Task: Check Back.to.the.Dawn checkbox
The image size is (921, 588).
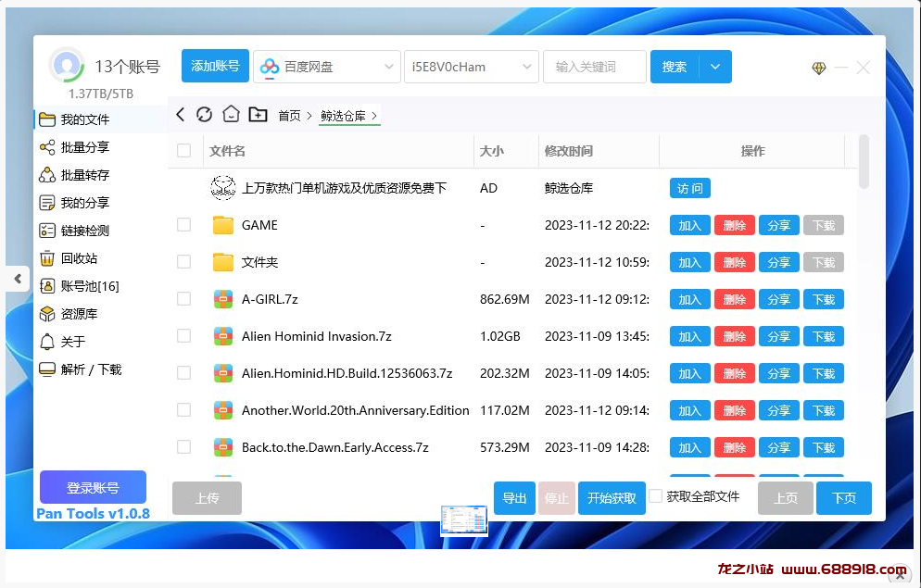Action: click(183, 447)
